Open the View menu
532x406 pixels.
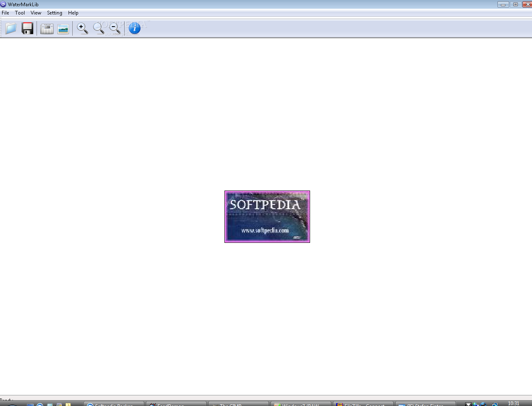click(36, 13)
